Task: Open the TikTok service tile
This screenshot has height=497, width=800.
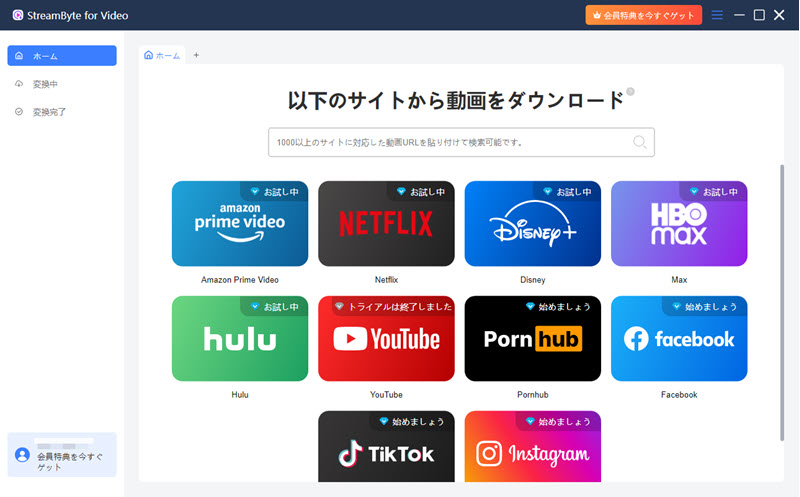Action: click(386, 446)
